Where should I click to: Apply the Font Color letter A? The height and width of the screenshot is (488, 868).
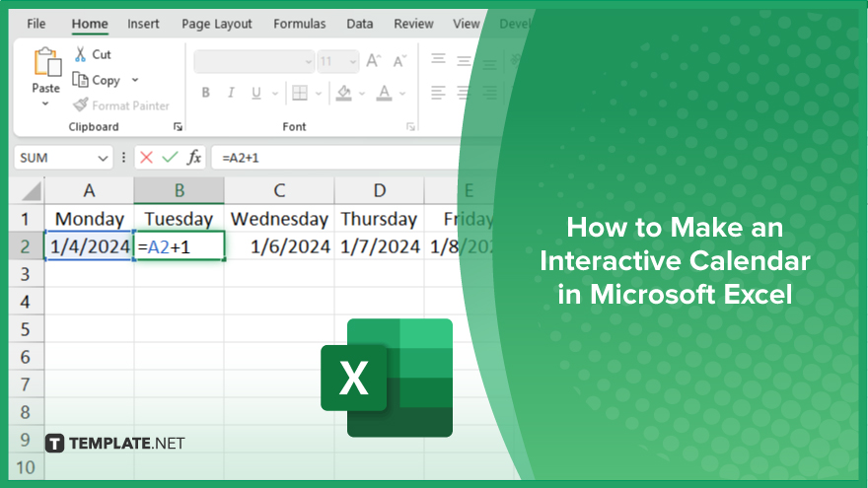(x=384, y=93)
